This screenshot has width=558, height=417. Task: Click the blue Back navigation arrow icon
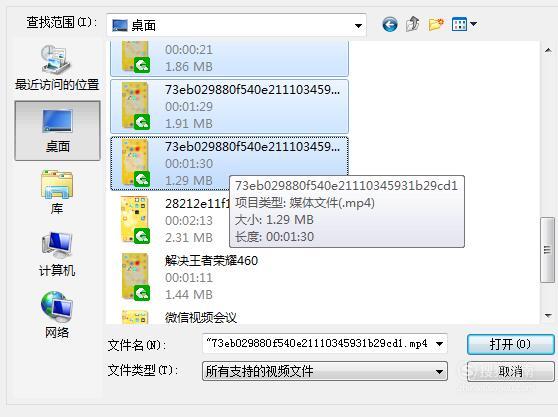click(x=390, y=25)
